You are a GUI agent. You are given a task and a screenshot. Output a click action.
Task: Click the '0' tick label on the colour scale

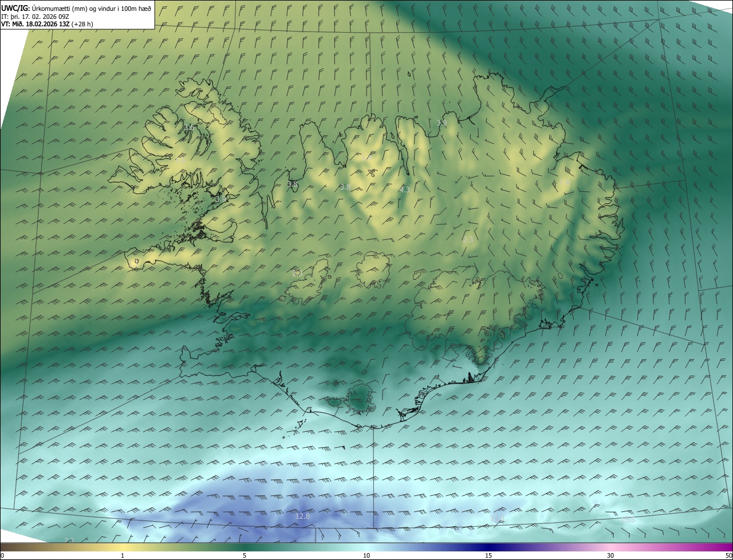[x=2, y=555]
